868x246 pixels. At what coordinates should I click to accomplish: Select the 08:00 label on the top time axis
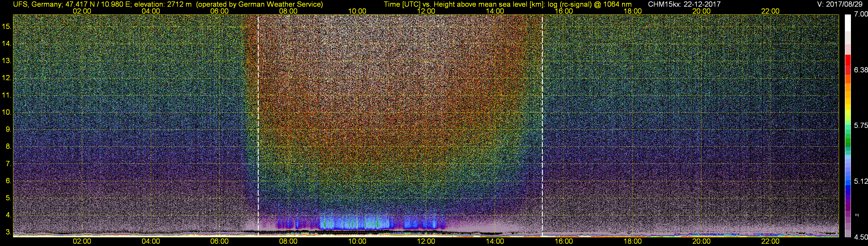[288, 11]
